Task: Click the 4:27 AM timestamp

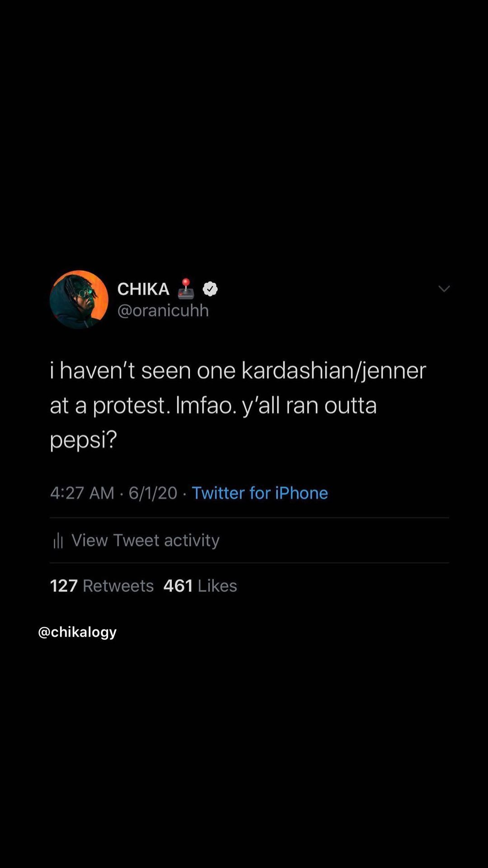Action: (x=82, y=493)
